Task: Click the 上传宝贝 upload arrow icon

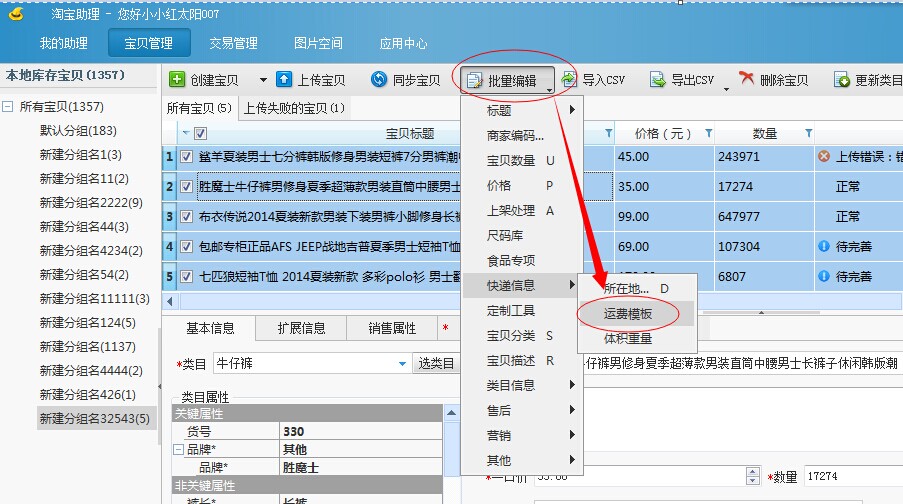Action: click(283, 80)
